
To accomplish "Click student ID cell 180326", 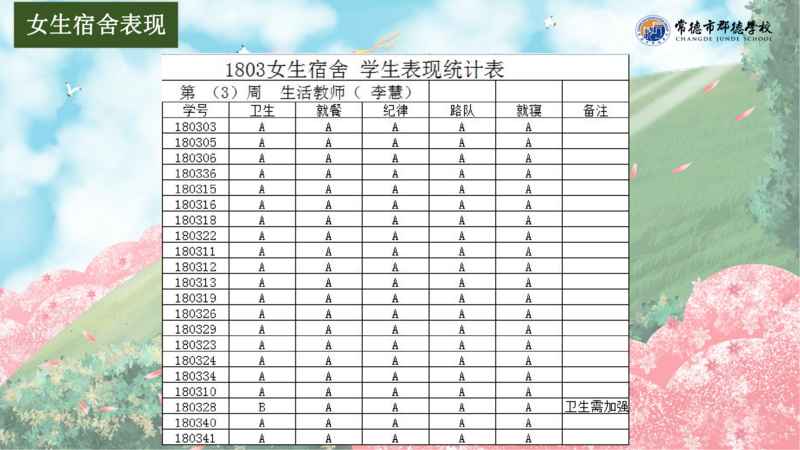I will coord(196,313).
